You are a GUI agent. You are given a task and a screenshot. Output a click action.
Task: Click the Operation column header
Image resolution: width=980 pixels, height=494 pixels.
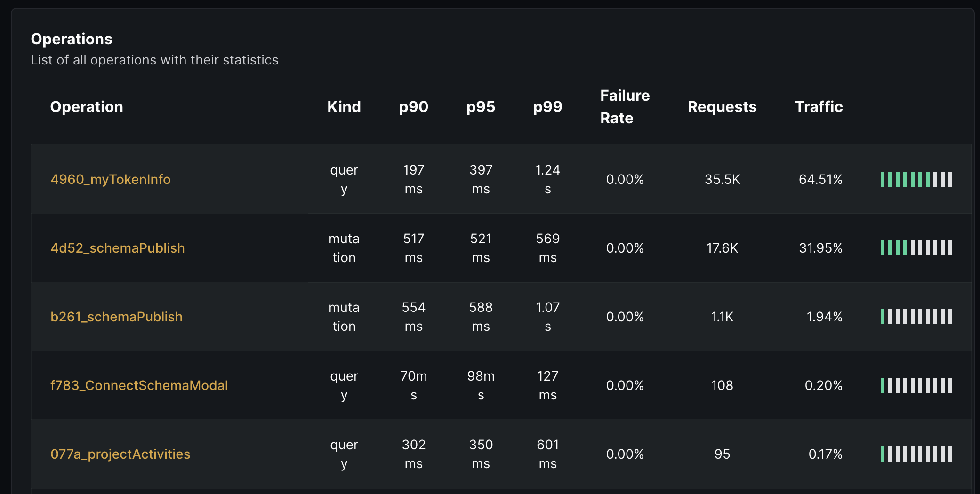point(87,107)
